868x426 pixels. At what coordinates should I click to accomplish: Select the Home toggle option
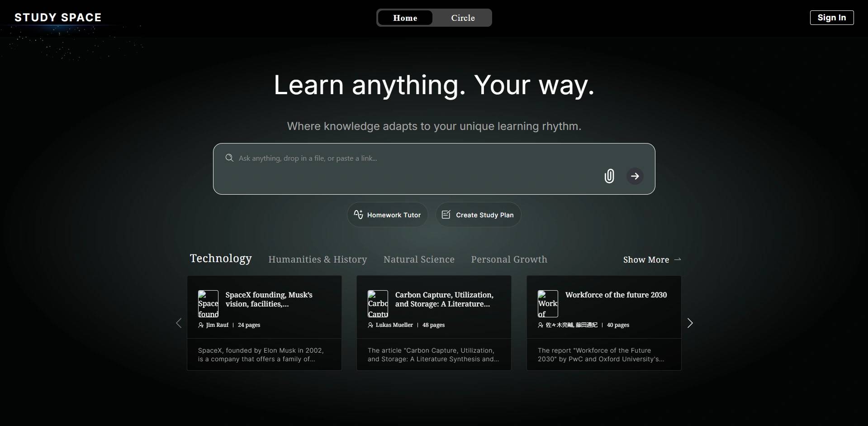click(x=405, y=18)
